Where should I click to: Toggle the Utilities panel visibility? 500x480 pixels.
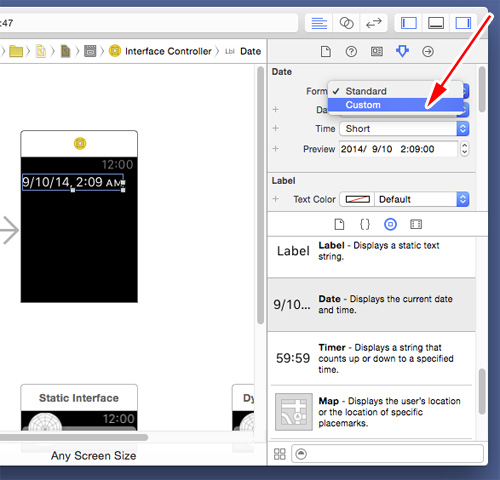pyautogui.click(x=463, y=23)
